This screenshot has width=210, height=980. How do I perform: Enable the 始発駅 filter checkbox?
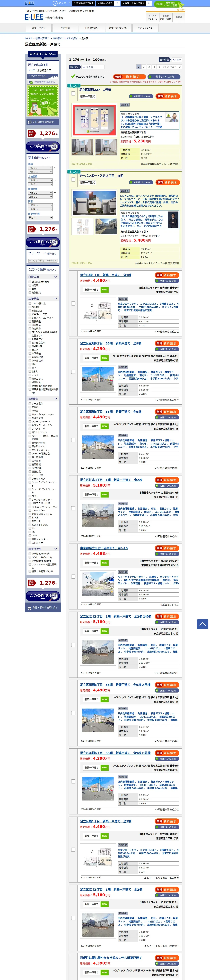30,285
